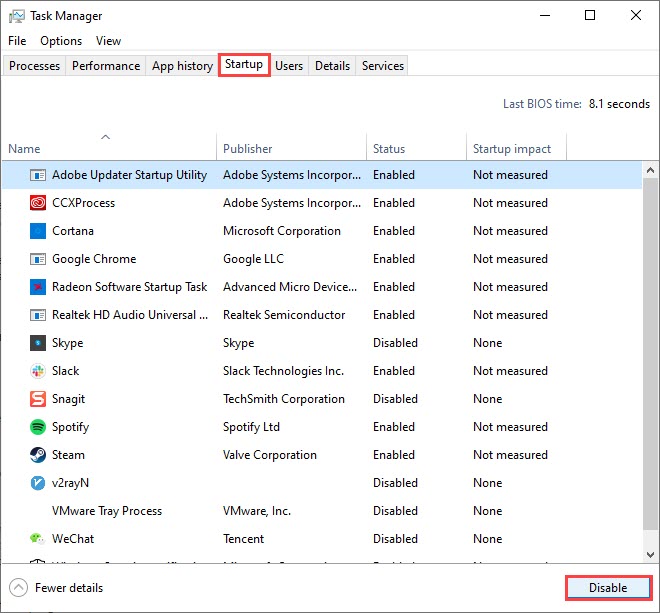
Task: Click the TechSmith Corporation publisher cell
Action: [x=284, y=399]
